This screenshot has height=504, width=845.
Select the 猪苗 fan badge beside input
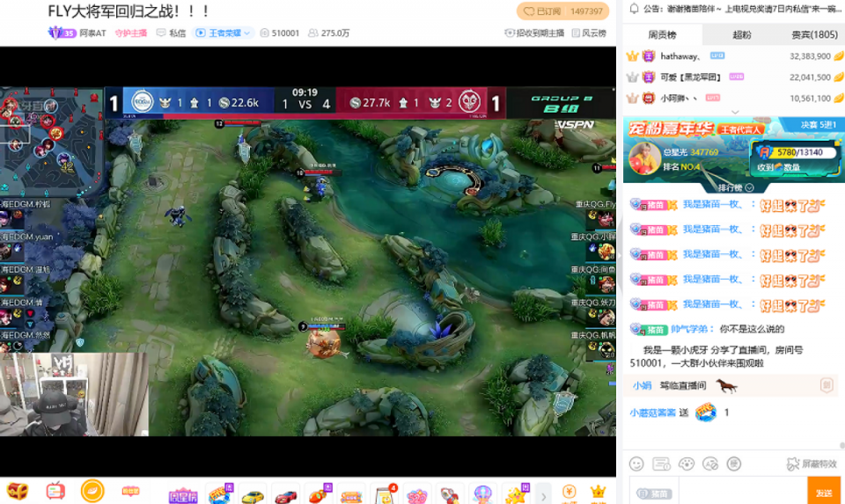pos(654,493)
